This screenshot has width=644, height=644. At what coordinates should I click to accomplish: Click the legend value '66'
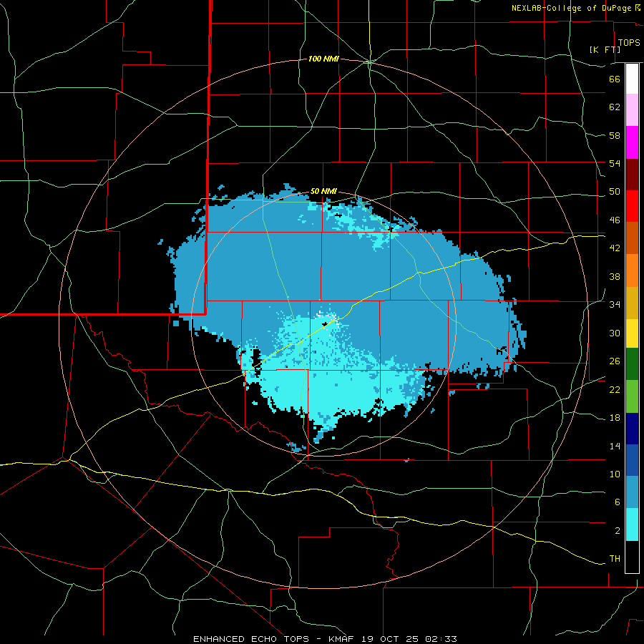[615, 79]
